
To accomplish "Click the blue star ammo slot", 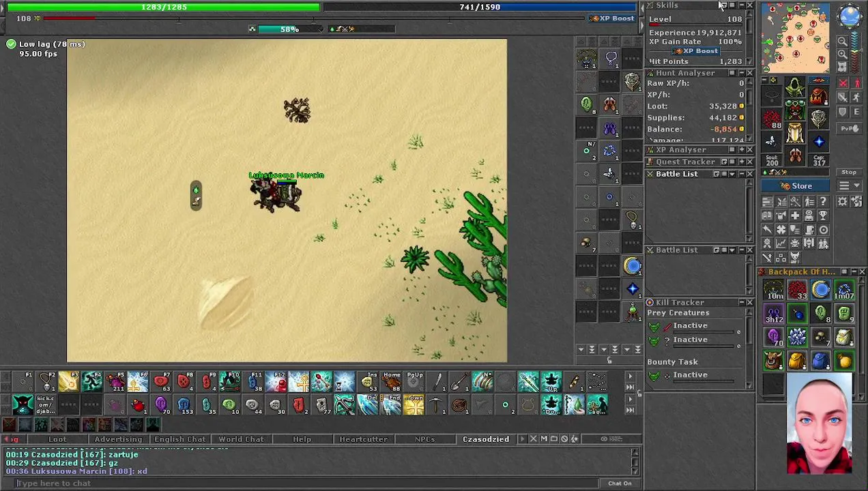I will (818, 141).
